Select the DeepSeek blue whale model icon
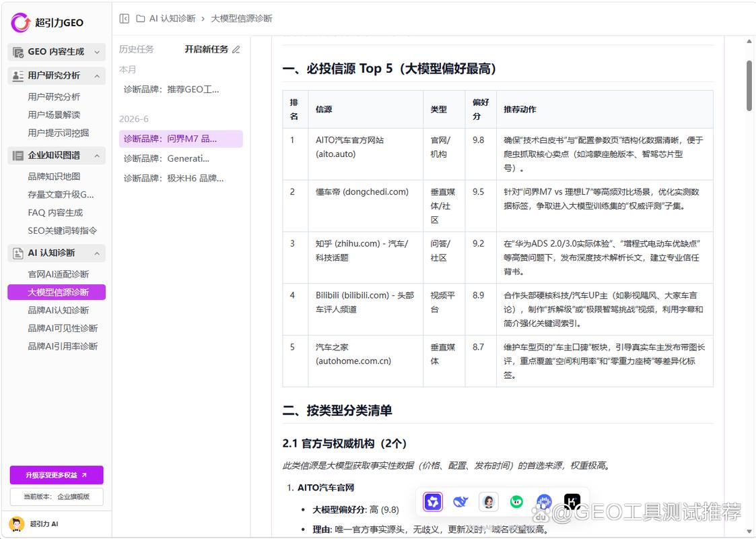 (x=460, y=502)
